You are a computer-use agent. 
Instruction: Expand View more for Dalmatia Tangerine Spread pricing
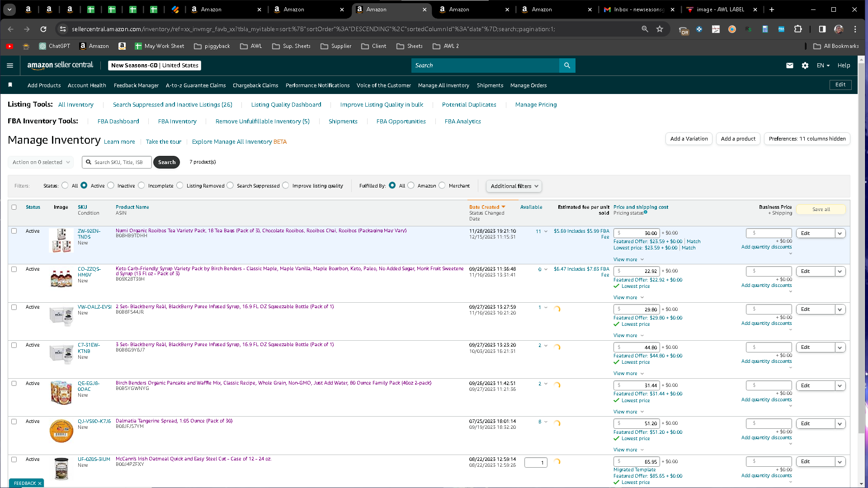click(x=628, y=450)
